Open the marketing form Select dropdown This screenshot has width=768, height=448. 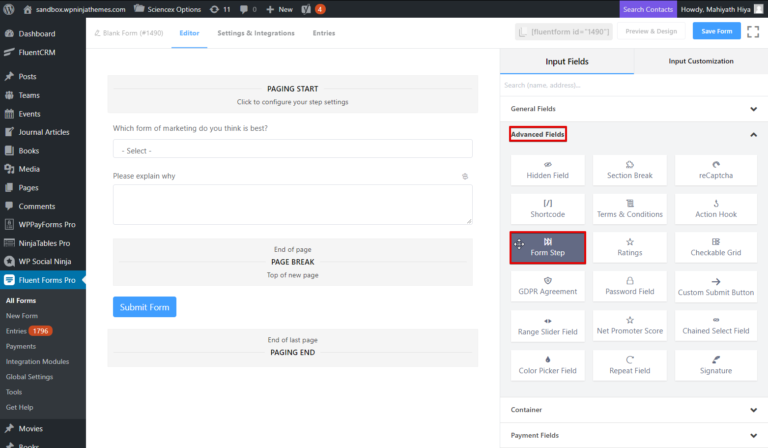(292, 150)
